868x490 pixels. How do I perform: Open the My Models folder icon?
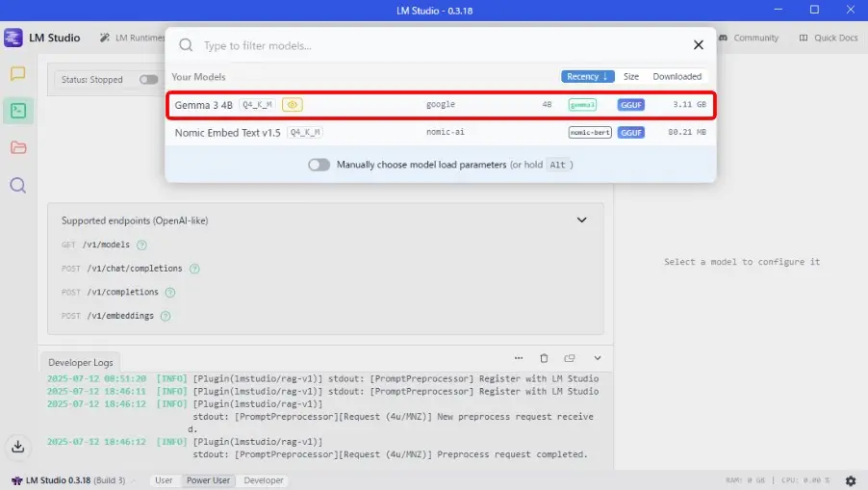[x=17, y=147]
